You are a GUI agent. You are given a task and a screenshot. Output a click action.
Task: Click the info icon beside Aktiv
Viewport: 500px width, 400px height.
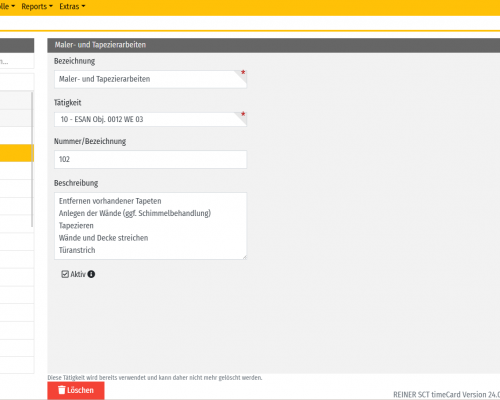click(x=91, y=274)
